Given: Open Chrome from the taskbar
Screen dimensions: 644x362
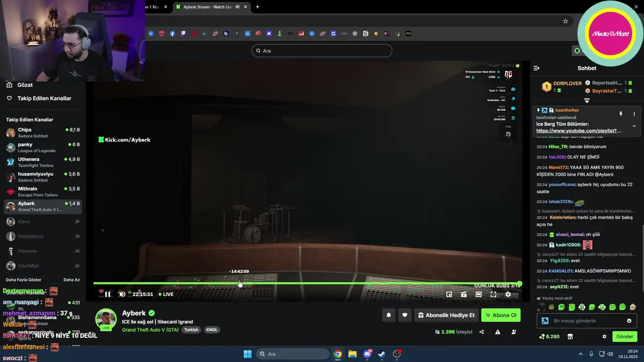Looking at the screenshot, I should 338,354.
